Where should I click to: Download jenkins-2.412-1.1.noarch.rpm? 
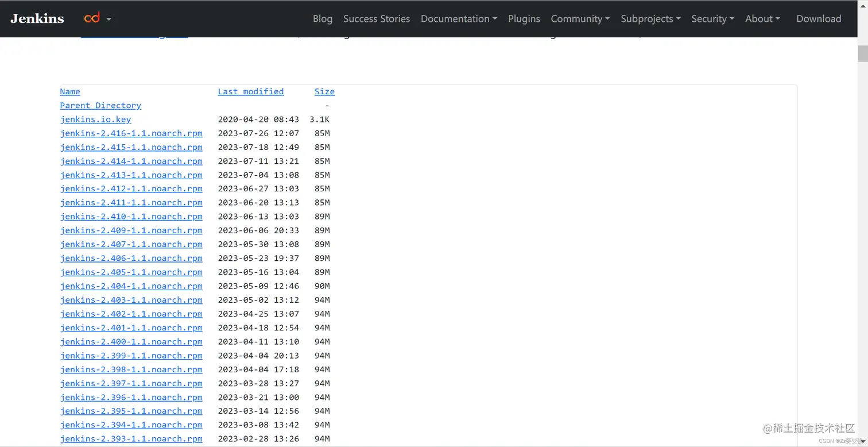pos(131,188)
